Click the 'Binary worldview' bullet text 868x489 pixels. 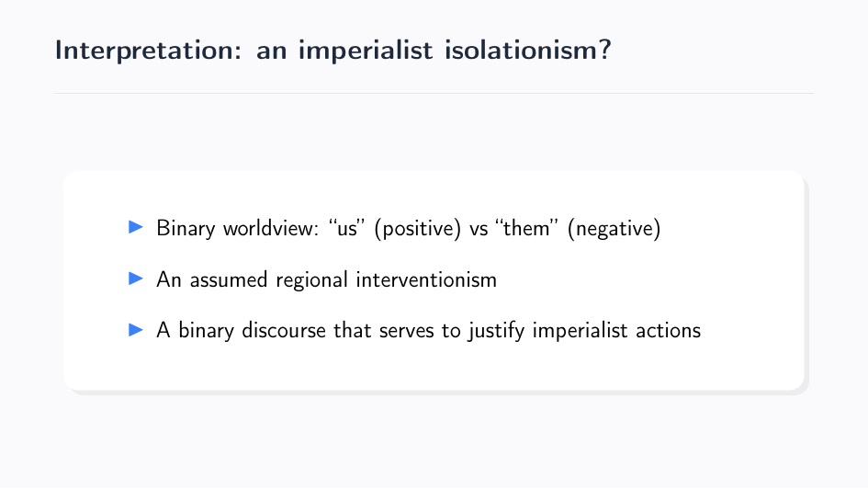[238, 228]
